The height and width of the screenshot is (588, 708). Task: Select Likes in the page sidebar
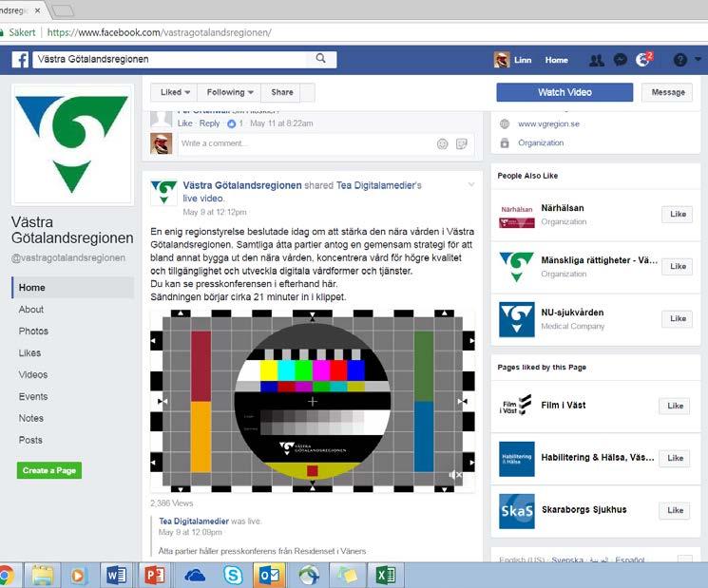coord(29,353)
